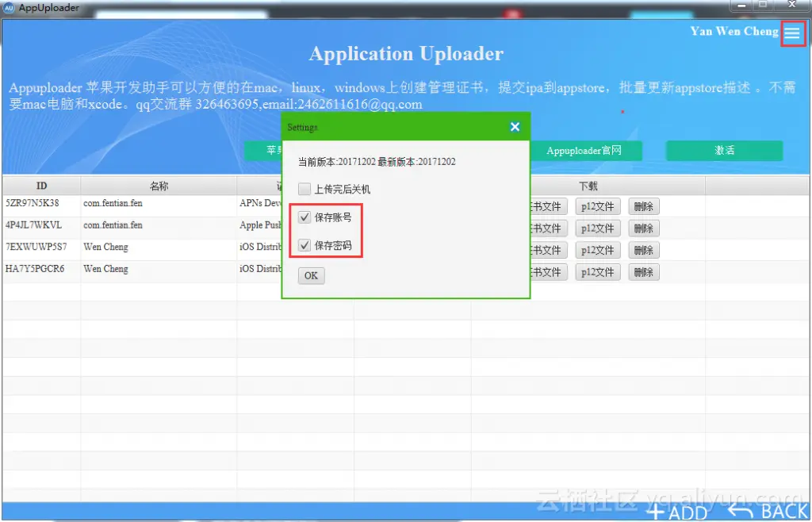Click the 下载 column header
The image size is (812, 522).
coord(588,186)
